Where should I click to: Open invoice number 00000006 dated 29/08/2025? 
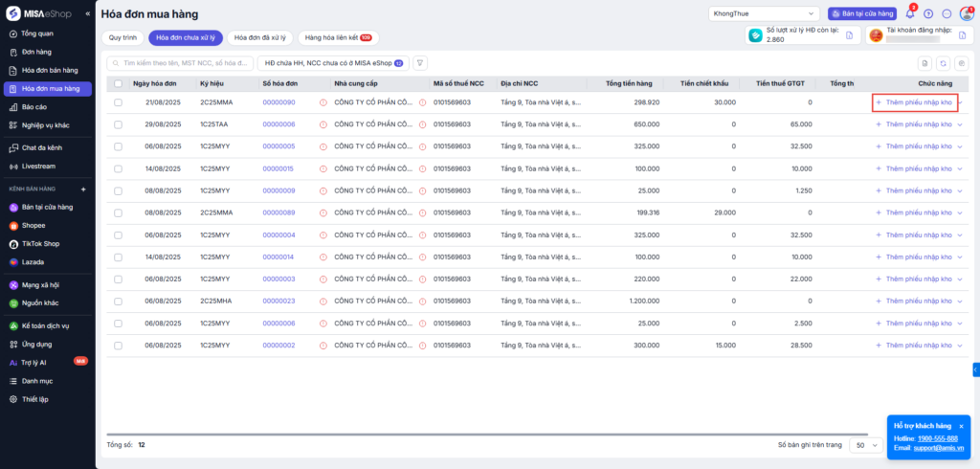(278, 124)
